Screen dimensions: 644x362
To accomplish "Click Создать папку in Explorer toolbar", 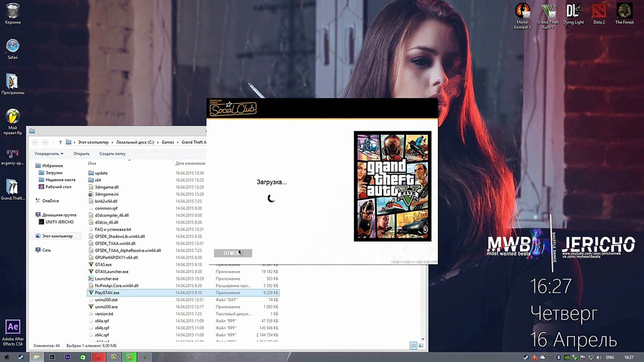I will tap(112, 154).
